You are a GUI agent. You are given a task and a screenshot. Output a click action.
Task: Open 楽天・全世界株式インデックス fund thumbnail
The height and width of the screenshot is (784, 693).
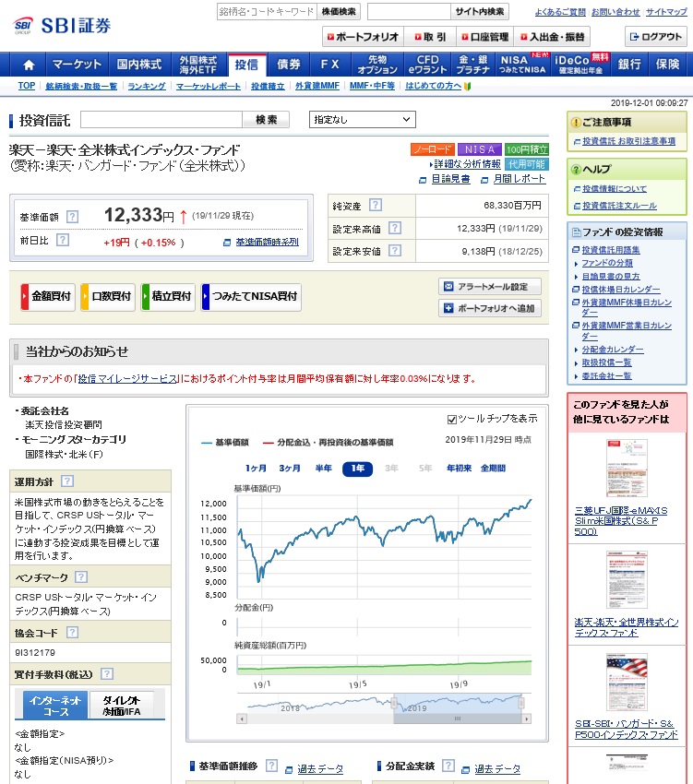627,580
